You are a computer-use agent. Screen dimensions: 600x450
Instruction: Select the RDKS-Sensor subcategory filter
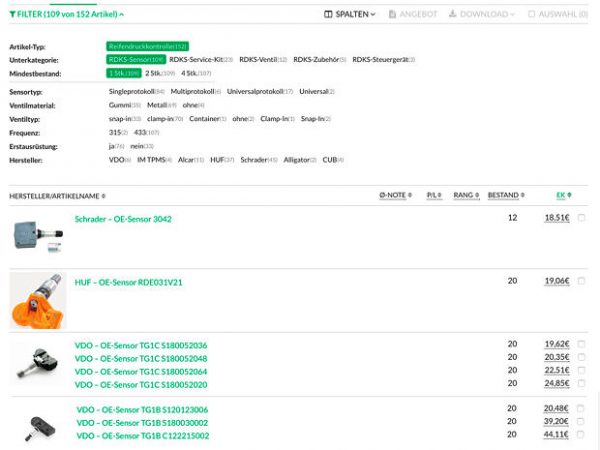click(x=136, y=59)
